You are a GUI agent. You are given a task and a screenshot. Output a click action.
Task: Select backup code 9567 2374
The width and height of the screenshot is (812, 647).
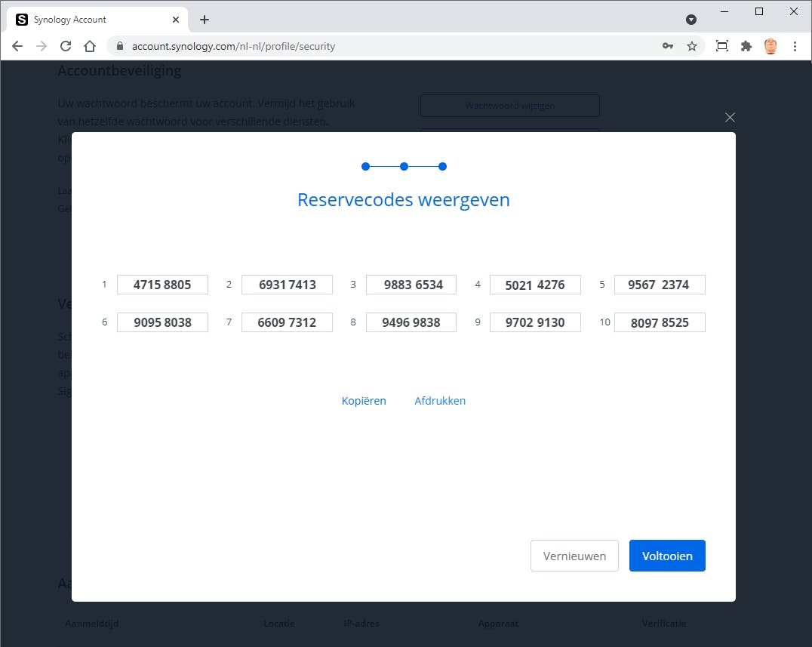[660, 285]
